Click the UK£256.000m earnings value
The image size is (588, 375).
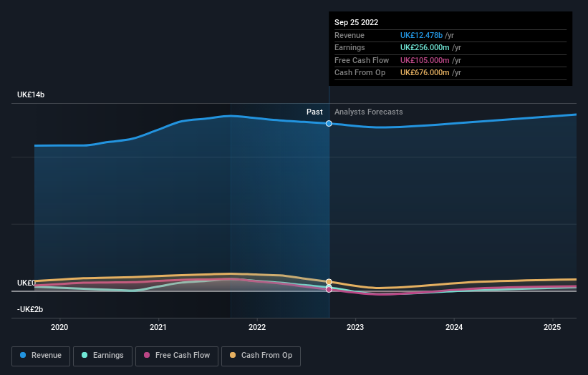[x=425, y=47]
